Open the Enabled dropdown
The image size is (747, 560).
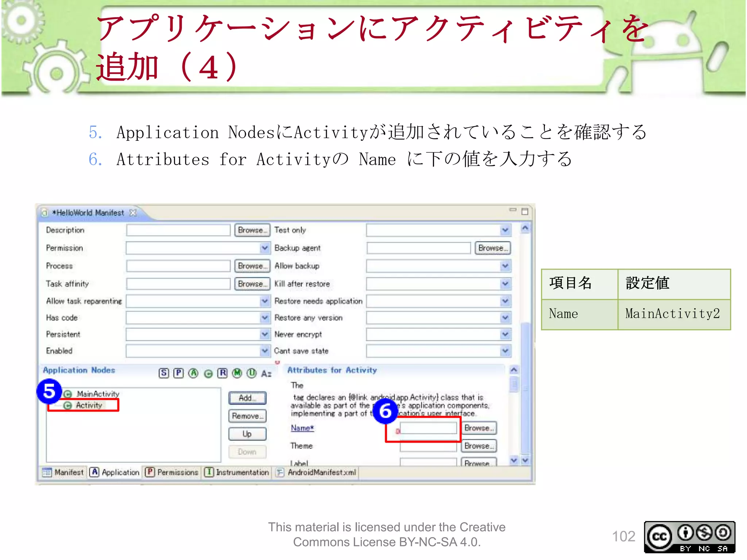[265, 351]
